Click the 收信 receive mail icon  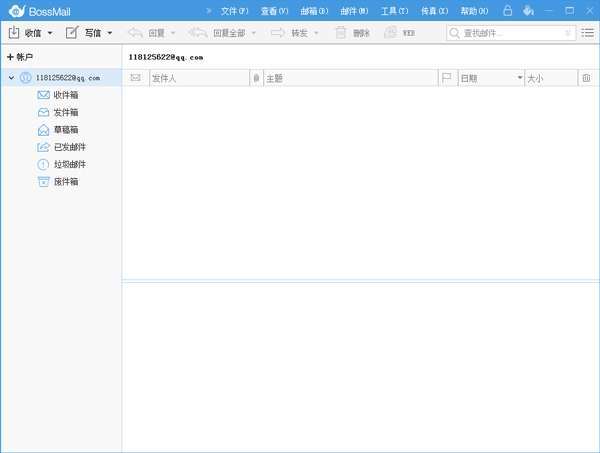click(14, 33)
